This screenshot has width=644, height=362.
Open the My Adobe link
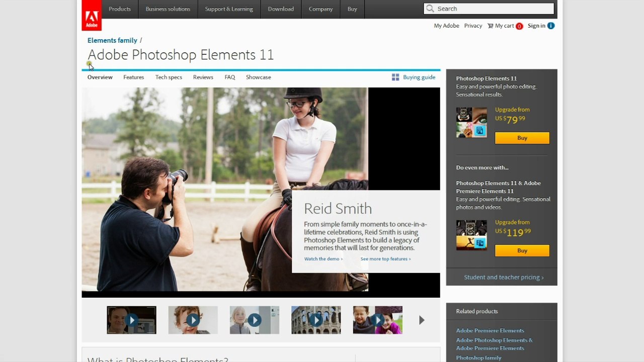point(447,26)
